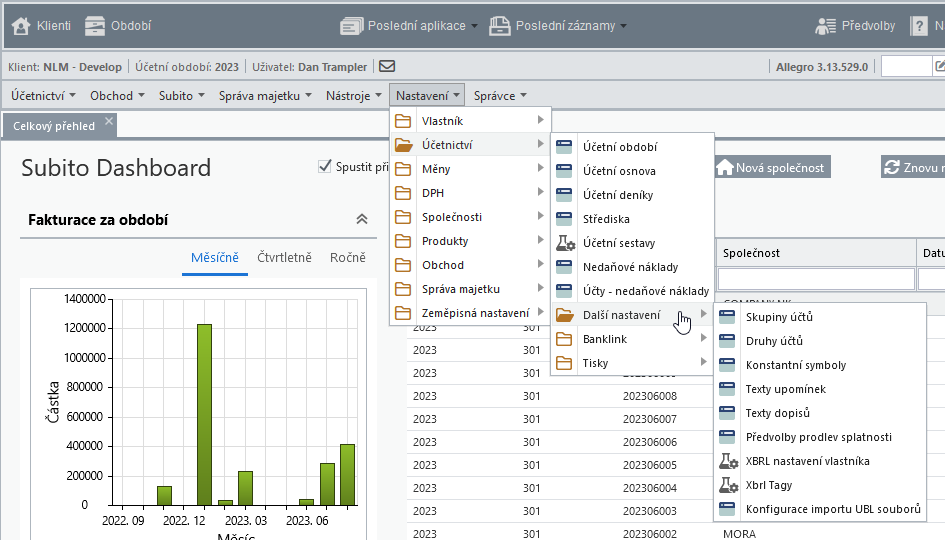
Task: Click the Konstantní symboly form icon
Action: (x=727, y=365)
